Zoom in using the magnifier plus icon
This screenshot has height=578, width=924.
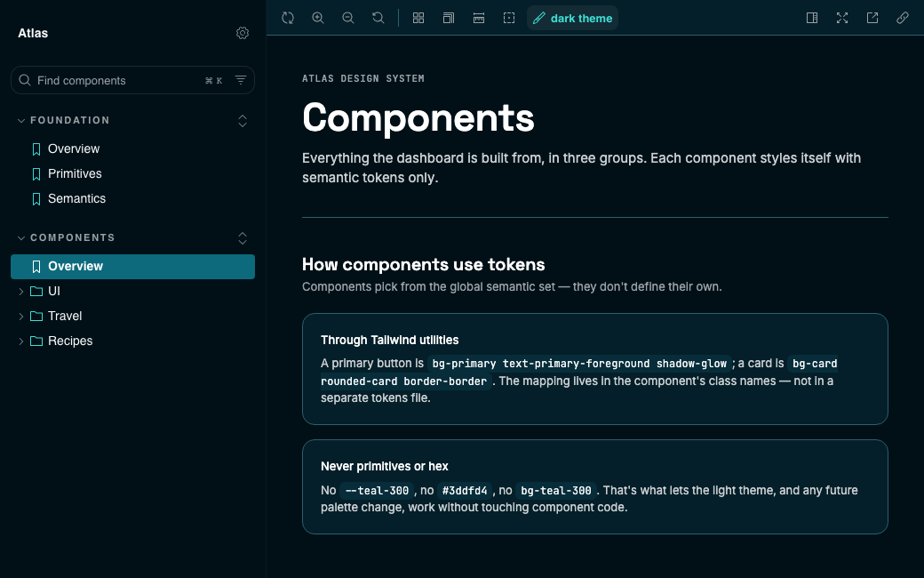(x=318, y=18)
